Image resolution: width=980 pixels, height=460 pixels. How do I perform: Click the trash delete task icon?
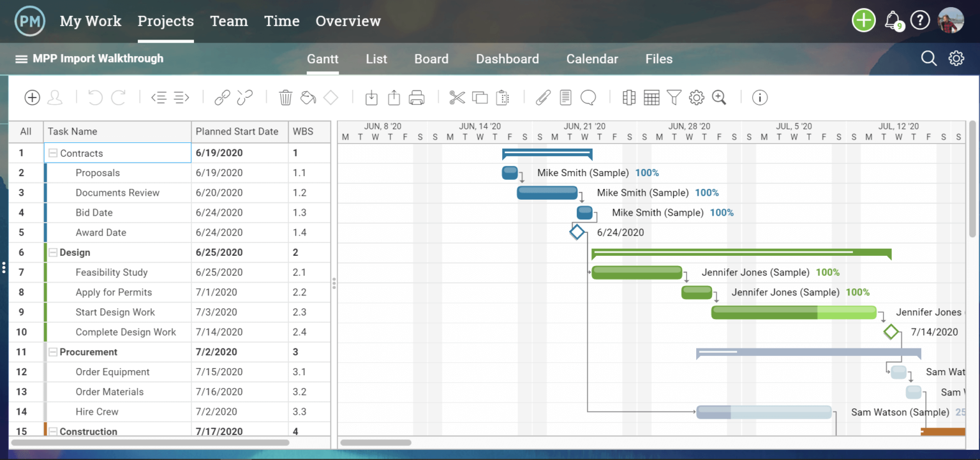pyautogui.click(x=286, y=98)
